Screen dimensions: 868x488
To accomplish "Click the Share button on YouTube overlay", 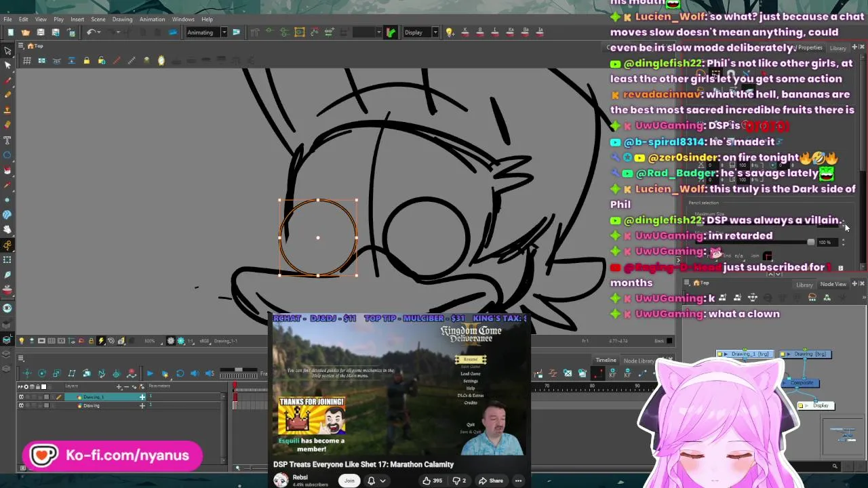I will point(490,481).
